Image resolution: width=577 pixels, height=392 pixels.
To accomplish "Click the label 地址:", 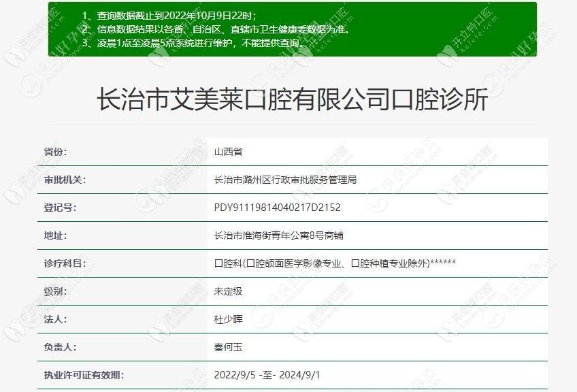I will 55,235.
